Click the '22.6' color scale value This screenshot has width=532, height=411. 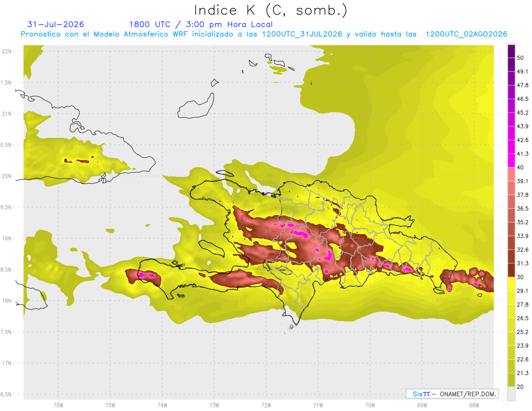[x=523, y=360]
